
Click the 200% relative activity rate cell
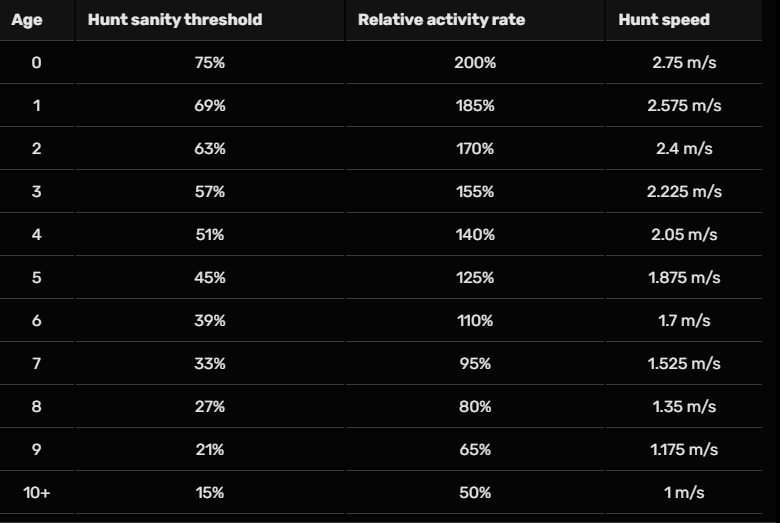click(475, 63)
